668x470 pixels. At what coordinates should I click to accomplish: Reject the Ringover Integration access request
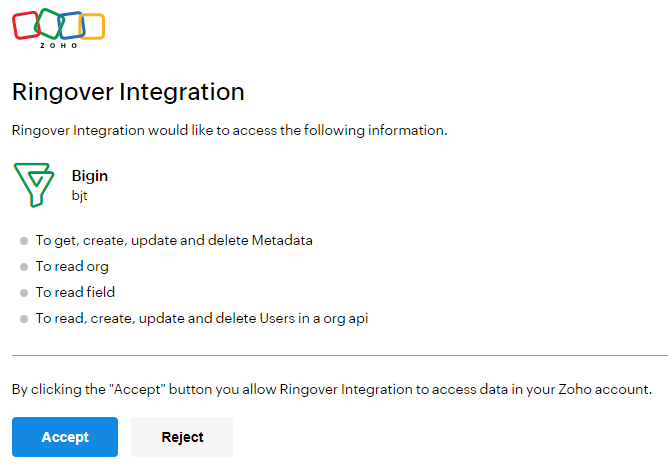[182, 437]
